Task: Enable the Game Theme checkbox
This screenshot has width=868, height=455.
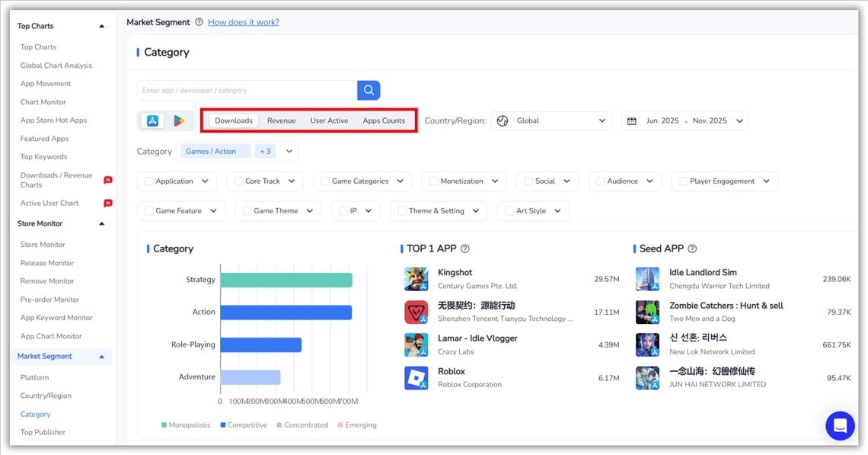Action: [x=247, y=211]
